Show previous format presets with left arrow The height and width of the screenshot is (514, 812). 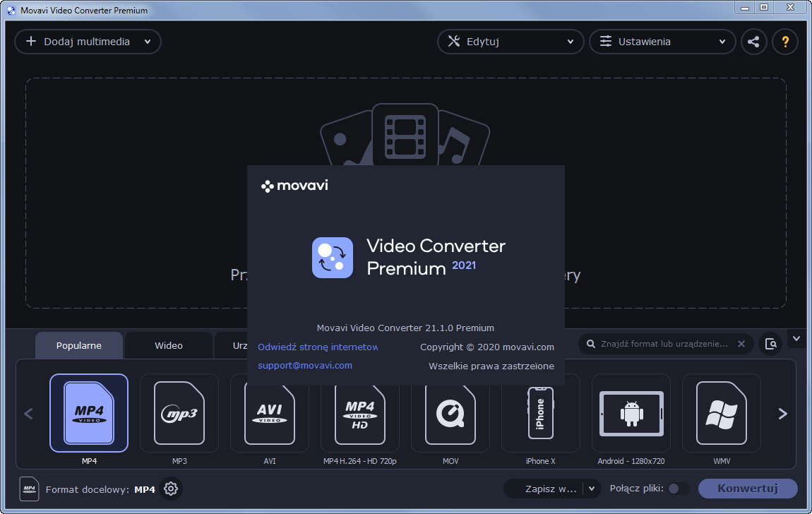[28, 414]
